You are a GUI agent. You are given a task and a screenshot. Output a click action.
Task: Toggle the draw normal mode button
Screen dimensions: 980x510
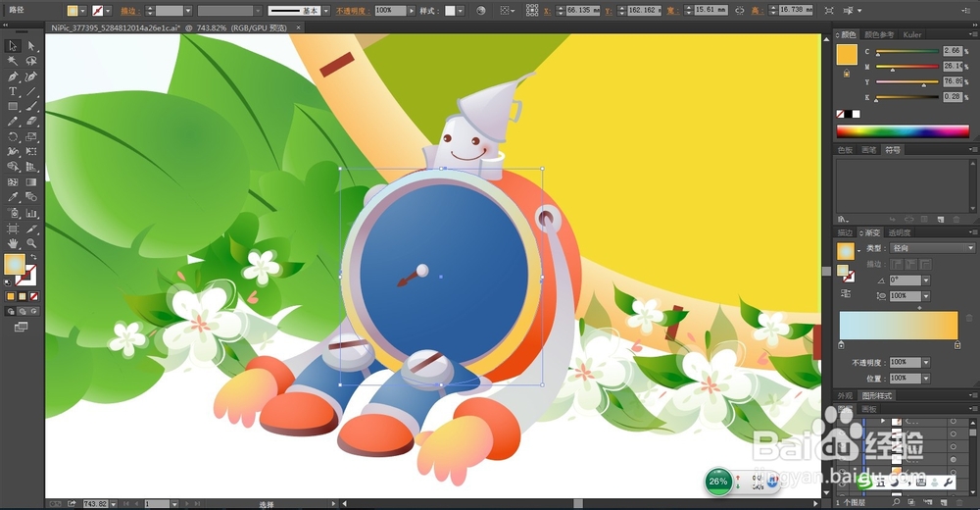pos(11,311)
